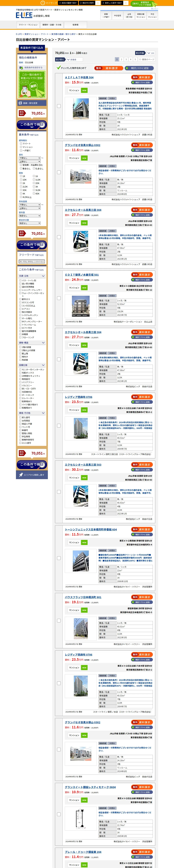Request free info for グランスイート銀座レスティモナーク 0604
Viewport: 174px width, 868px height.
142,787
